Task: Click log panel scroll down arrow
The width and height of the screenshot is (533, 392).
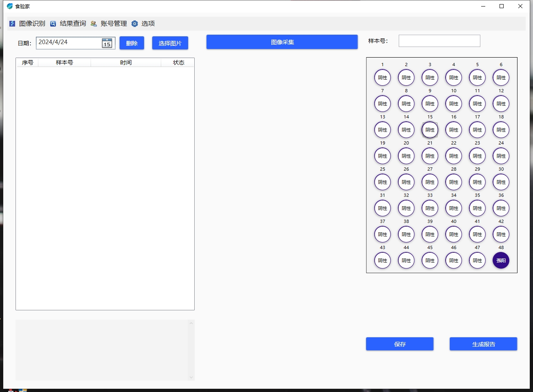Action: pyautogui.click(x=191, y=377)
